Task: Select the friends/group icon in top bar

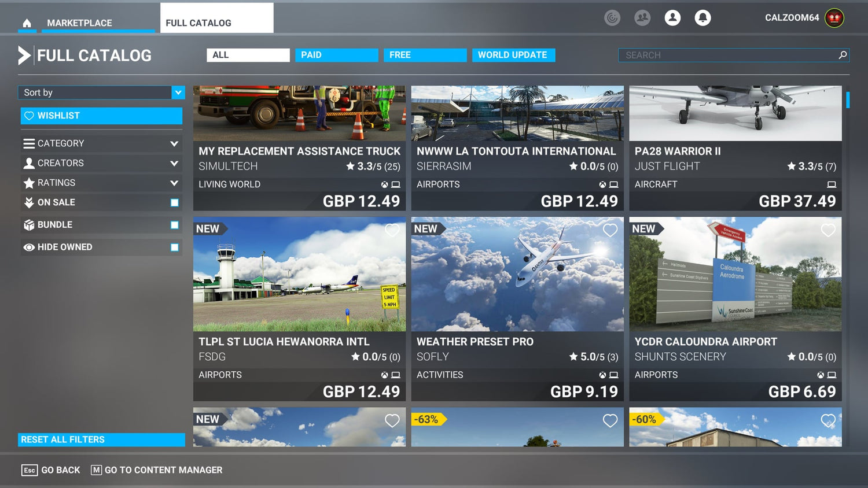Action: [642, 17]
